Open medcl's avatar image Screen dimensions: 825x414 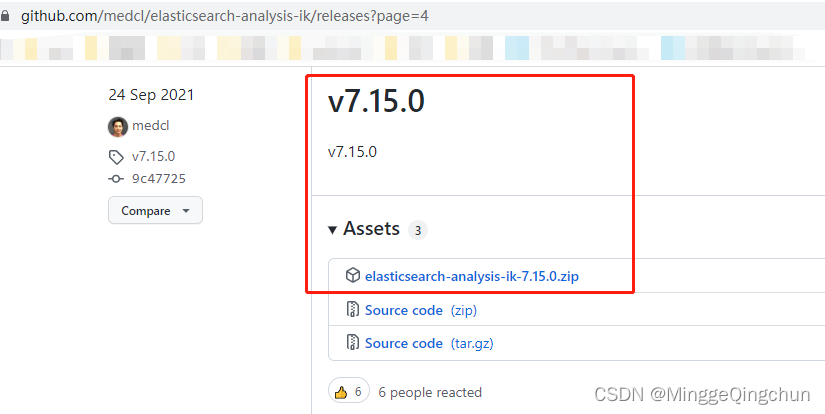click(118, 127)
